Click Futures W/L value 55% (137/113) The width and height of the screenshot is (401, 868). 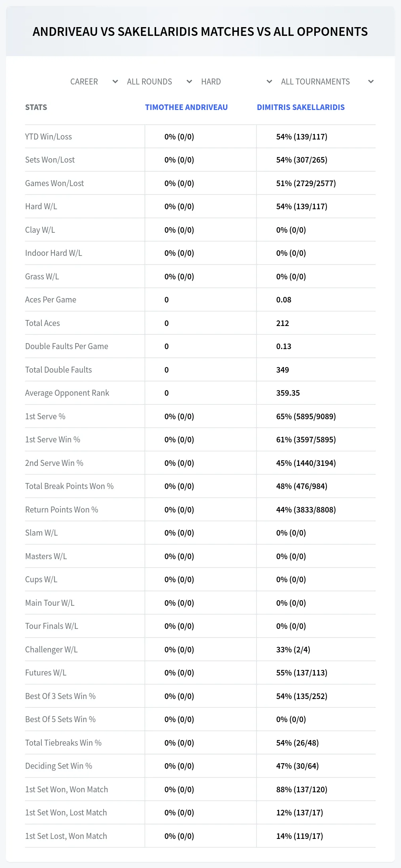point(302,673)
